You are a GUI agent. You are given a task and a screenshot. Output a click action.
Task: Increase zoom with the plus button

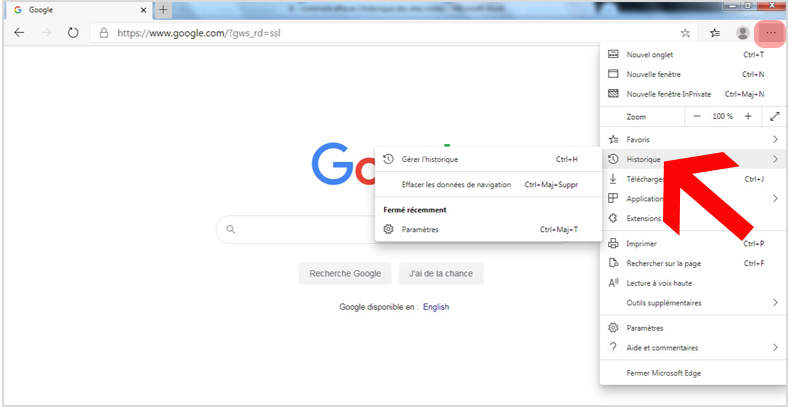tap(748, 116)
